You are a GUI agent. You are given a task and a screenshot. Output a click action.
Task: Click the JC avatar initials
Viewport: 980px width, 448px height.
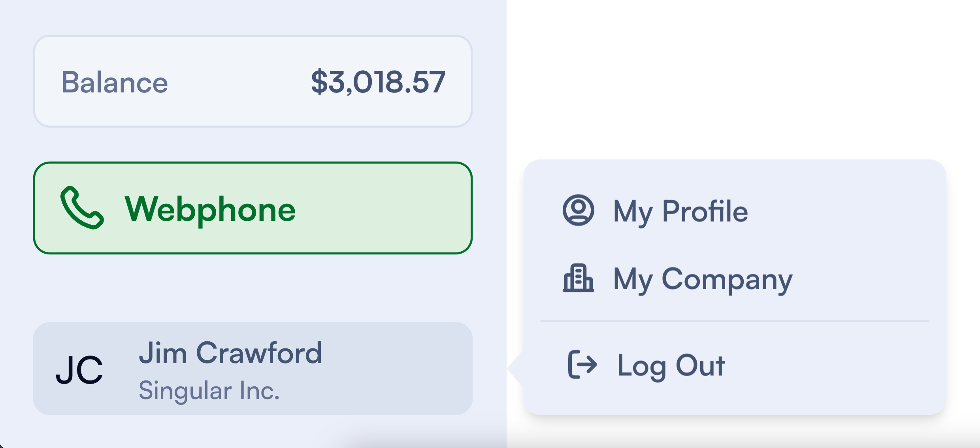(79, 370)
